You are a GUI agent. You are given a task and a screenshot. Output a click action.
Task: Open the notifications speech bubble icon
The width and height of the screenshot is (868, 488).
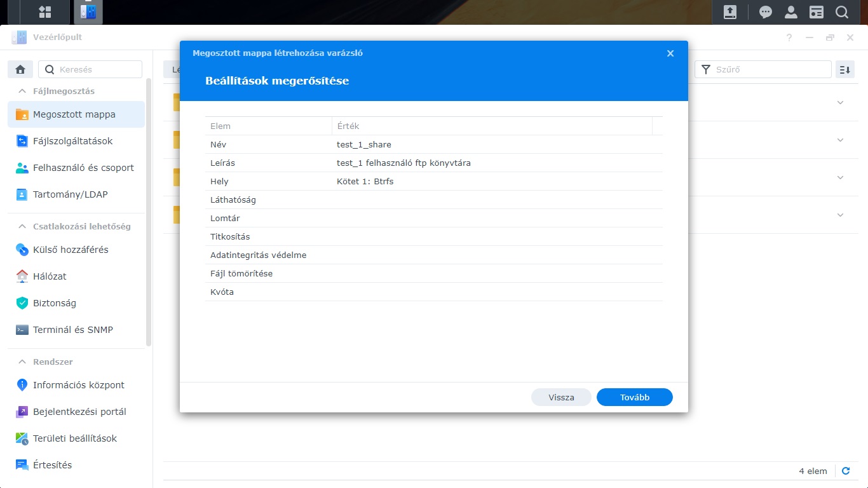coord(766,12)
